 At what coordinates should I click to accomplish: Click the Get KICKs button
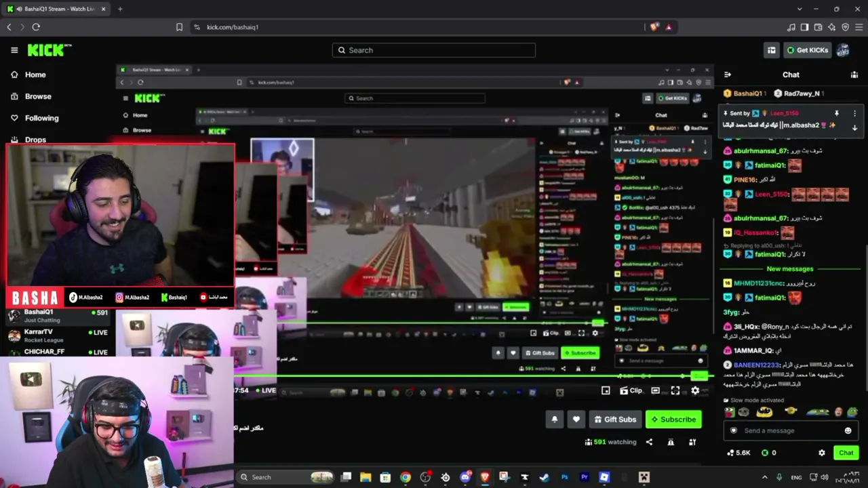click(807, 50)
